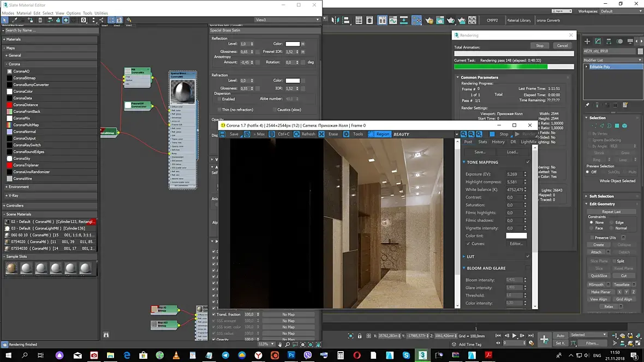
Task: Click the Curves Editor button
Action: click(x=516, y=244)
